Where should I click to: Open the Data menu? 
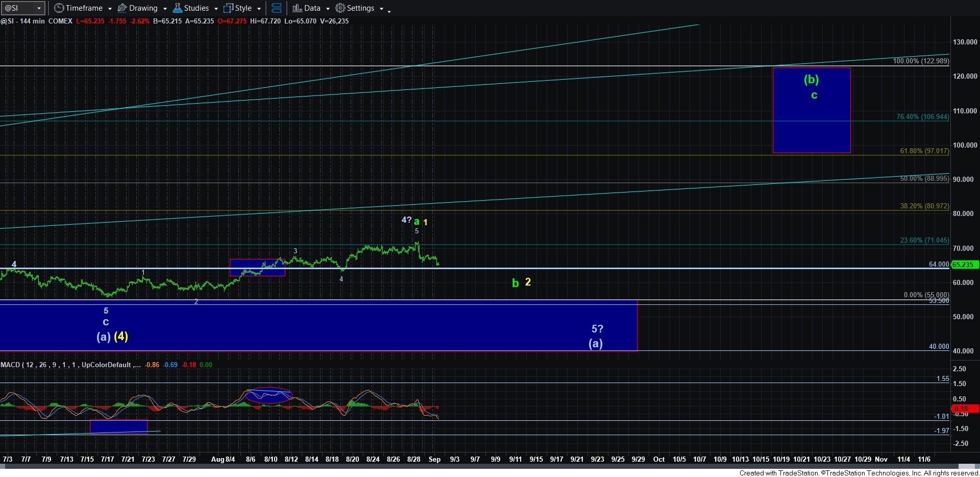(312, 8)
